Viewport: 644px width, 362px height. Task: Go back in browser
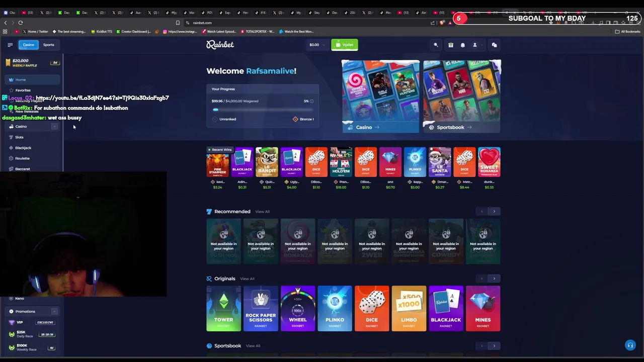[x=6, y=23]
